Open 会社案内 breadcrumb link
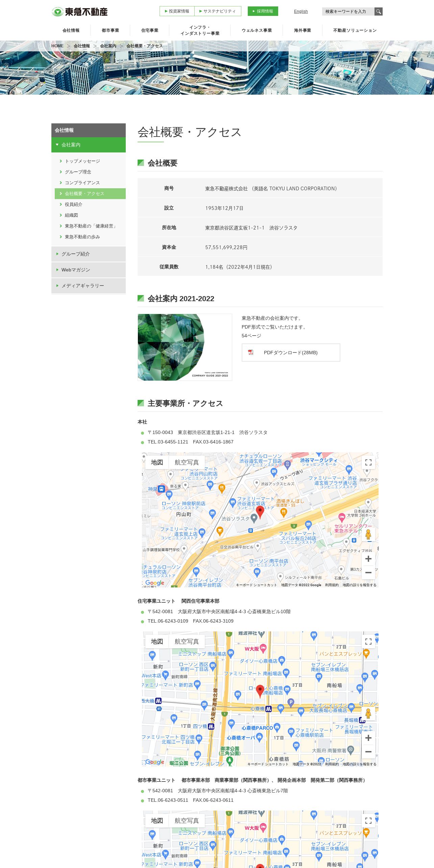This screenshot has width=434, height=868. [x=108, y=46]
